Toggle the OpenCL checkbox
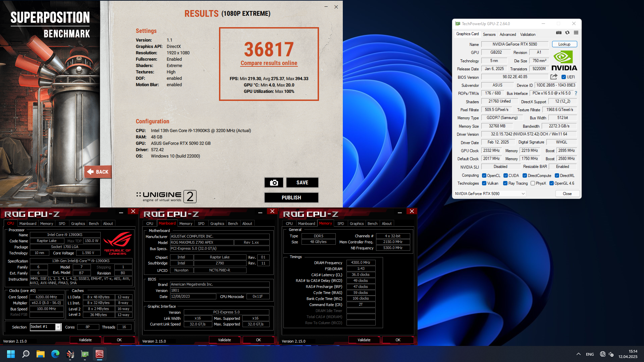 click(x=484, y=176)
